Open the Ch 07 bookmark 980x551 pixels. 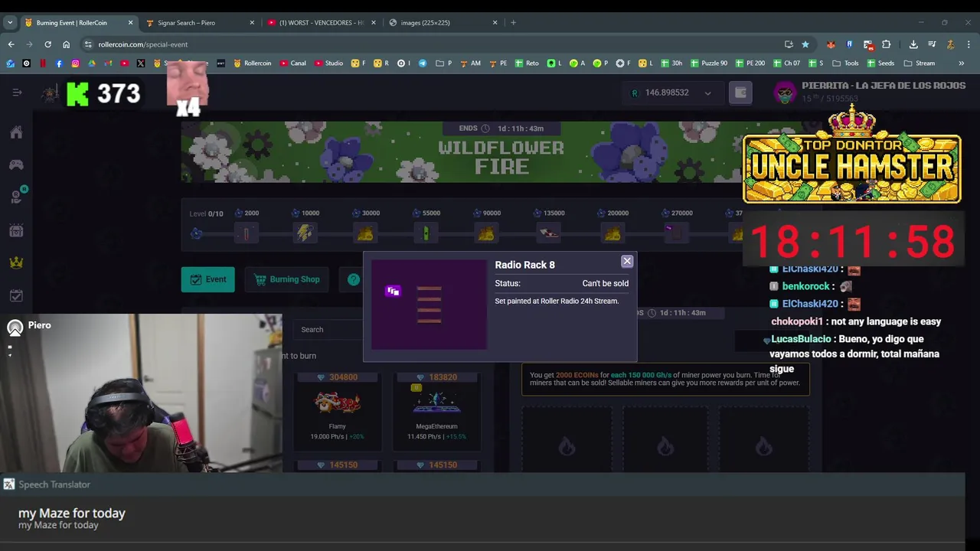(x=786, y=63)
